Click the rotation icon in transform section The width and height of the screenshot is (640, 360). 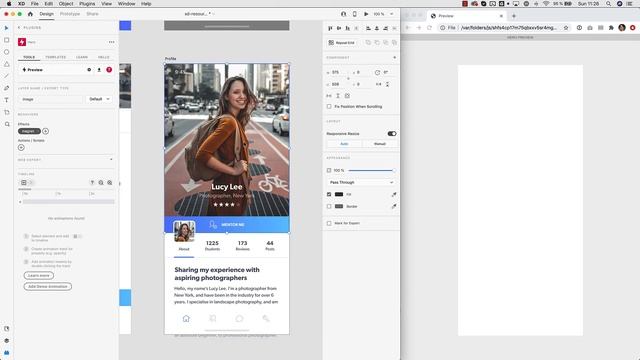tap(377, 73)
